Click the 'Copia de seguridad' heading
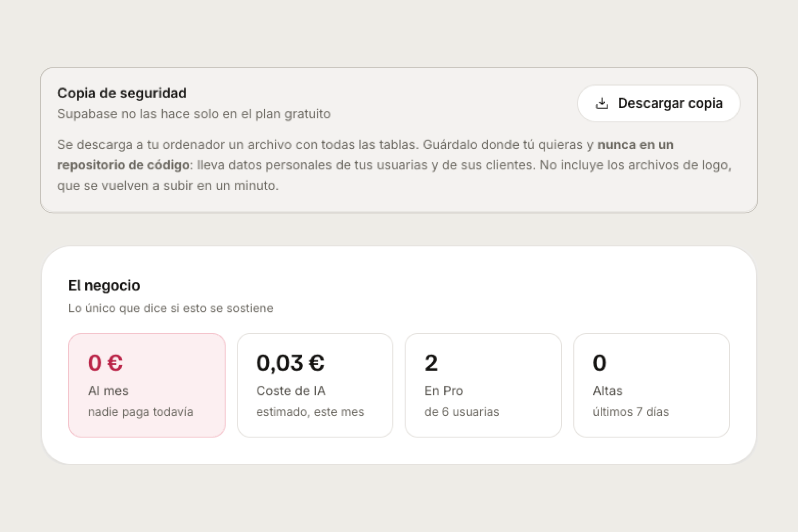This screenshot has height=532, width=798. 122,93
